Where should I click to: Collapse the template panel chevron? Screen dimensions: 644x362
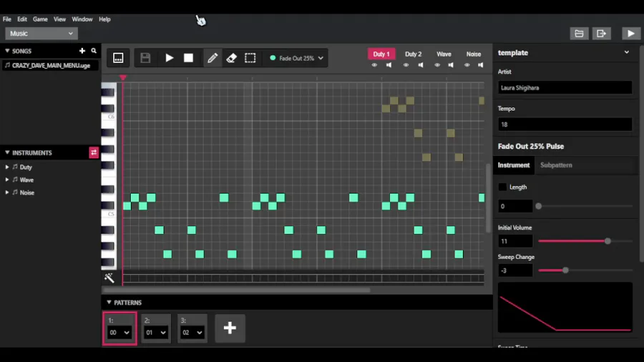coord(627,52)
